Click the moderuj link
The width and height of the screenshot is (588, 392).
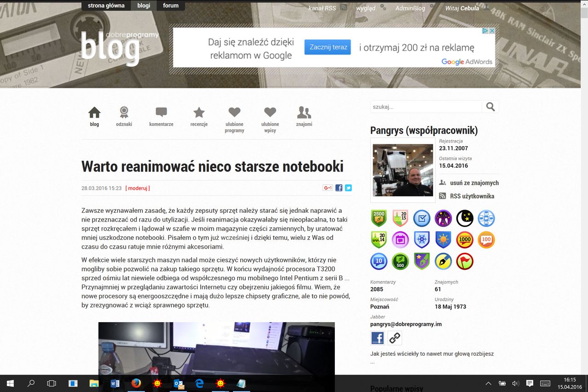tap(138, 188)
